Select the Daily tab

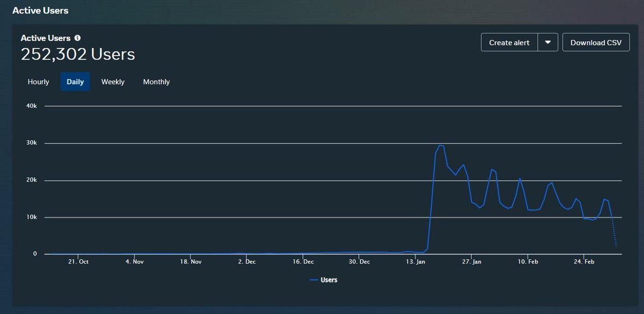point(75,81)
